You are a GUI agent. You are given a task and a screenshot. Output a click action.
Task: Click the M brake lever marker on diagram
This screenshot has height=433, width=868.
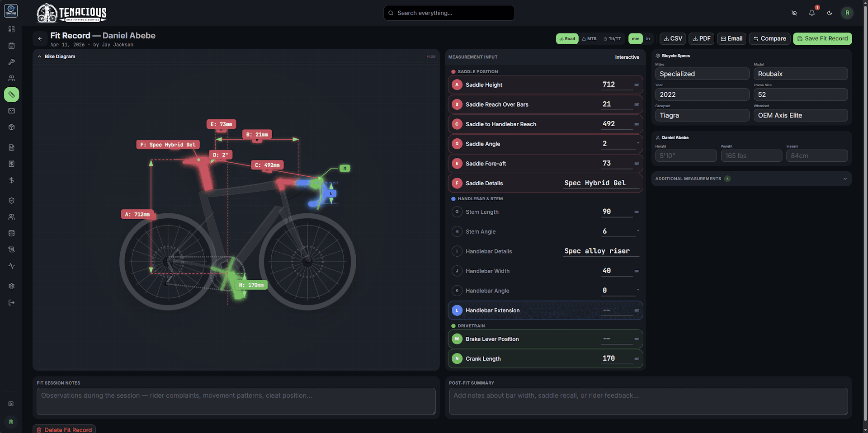(x=345, y=169)
